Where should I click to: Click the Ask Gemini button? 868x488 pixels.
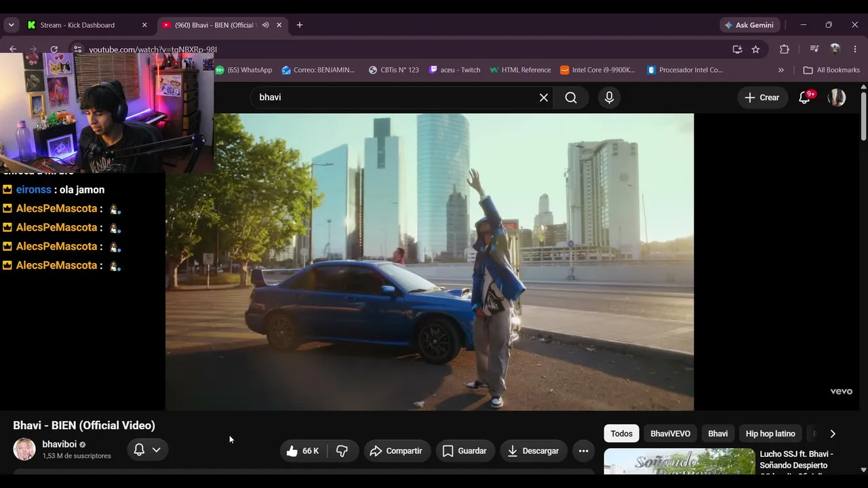(749, 25)
